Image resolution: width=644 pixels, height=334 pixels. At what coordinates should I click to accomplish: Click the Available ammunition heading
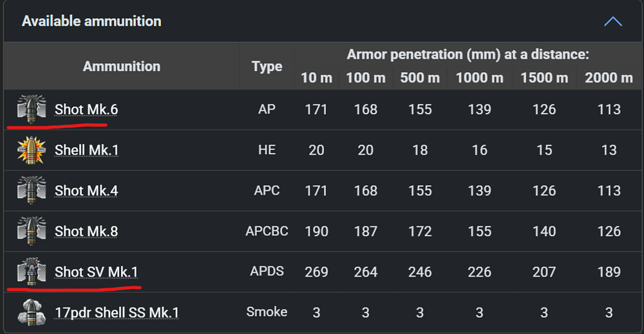pos(91,21)
